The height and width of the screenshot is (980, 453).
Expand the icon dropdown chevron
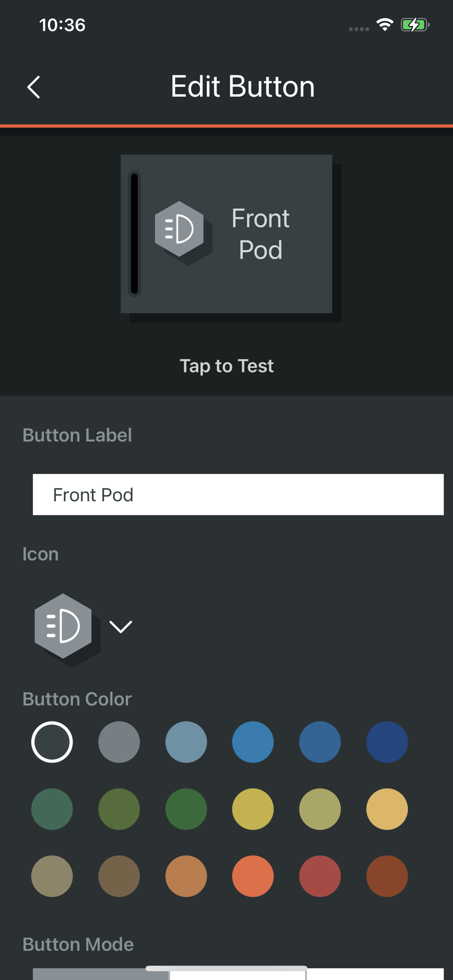pyautogui.click(x=121, y=626)
